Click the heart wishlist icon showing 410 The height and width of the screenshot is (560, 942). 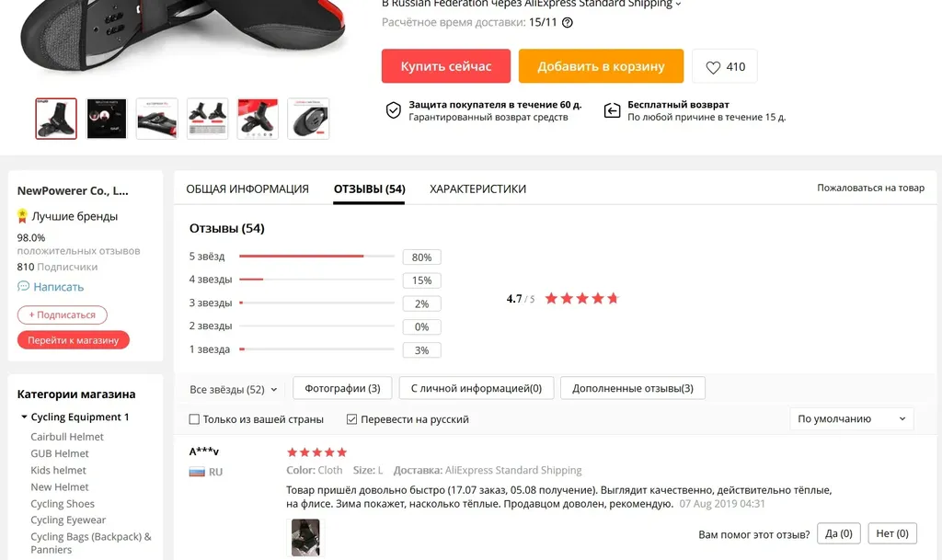coord(713,67)
